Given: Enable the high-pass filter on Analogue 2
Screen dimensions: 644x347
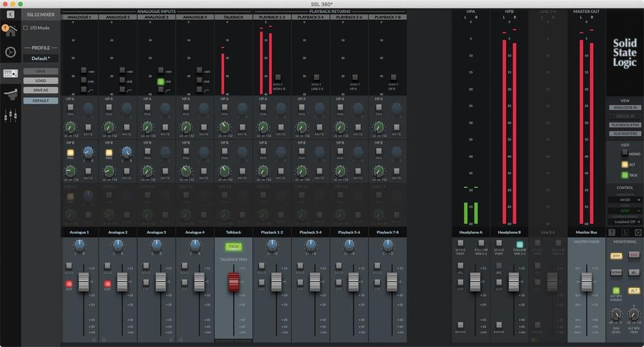Looking at the screenshot, I should pyautogui.click(x=122, y=91).
